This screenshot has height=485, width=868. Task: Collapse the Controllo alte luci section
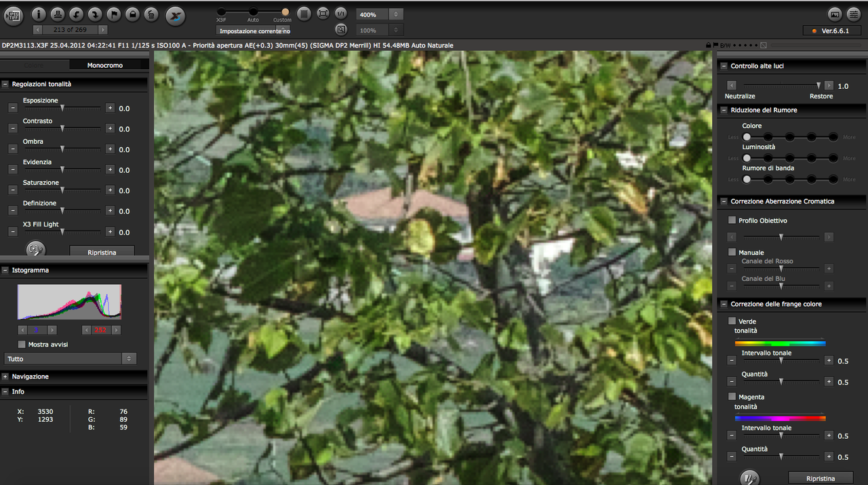click(x=724, y=66)
